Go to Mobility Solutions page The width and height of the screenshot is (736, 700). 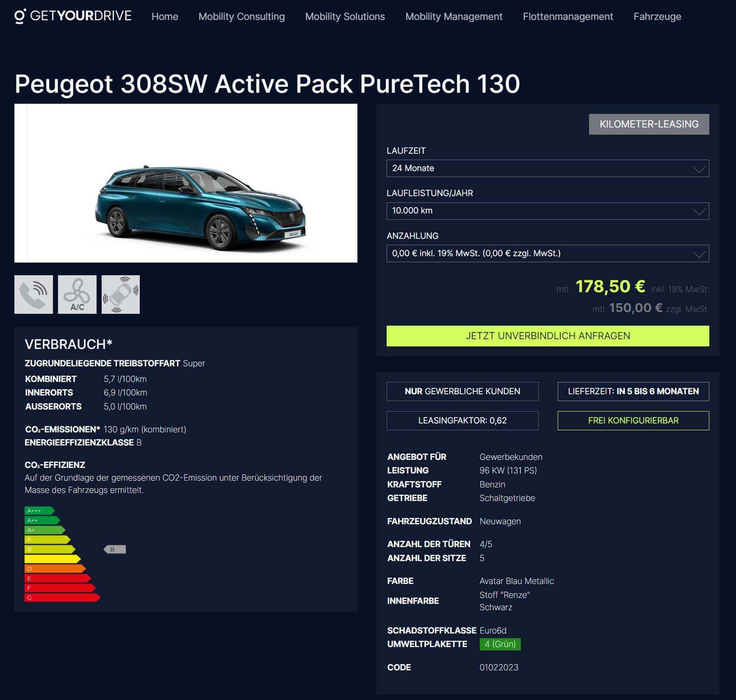(x=345, y=17)
